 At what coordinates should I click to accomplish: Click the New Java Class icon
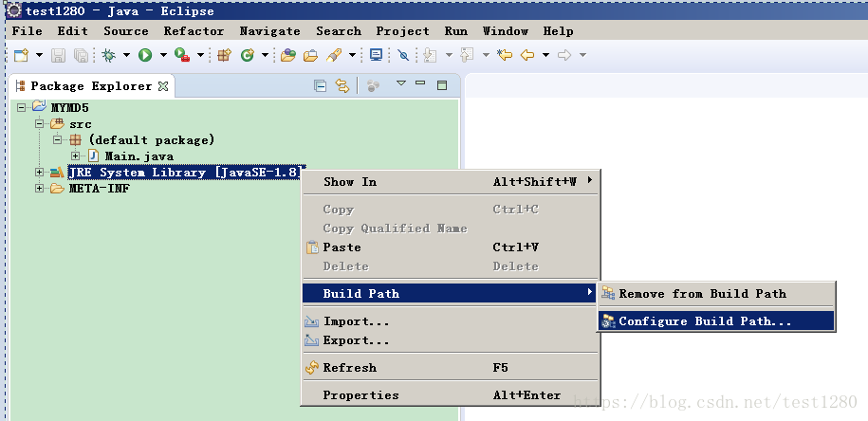point(247,55)
